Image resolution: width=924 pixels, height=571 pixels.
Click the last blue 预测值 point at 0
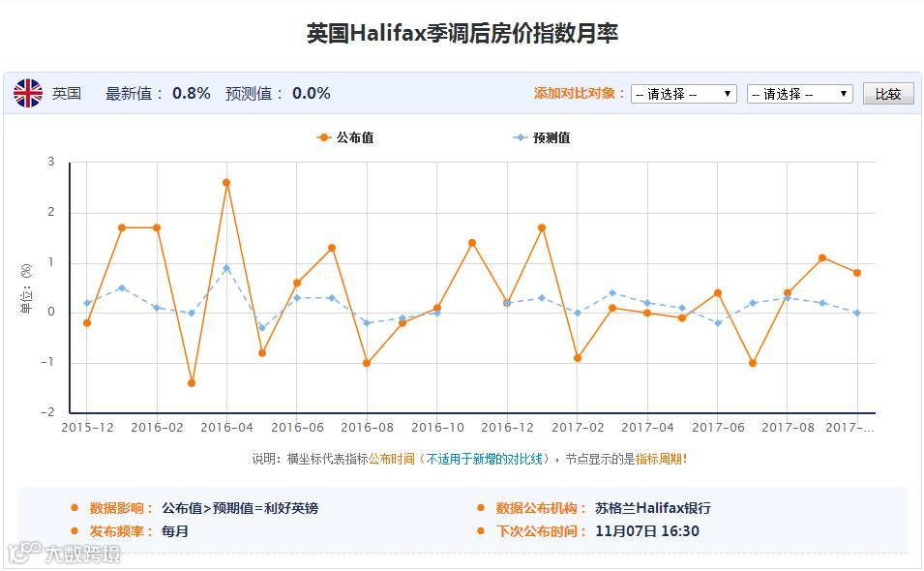pyautogui.click(x=857, y=313)
